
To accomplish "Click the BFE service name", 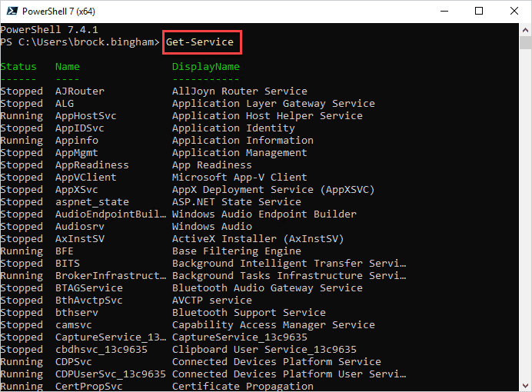I will click(65, 251).
